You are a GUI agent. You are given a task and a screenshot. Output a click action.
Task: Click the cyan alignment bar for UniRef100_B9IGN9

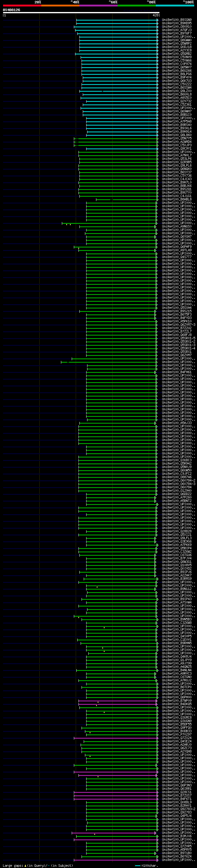(117, 20)
